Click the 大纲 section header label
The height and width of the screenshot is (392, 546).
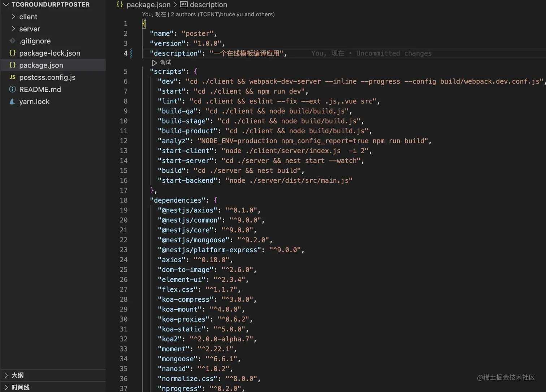18,375
